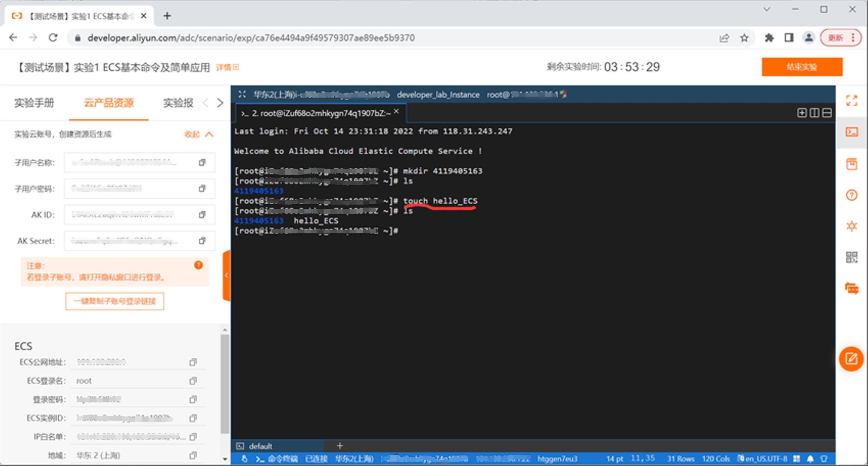Open the terminal icon in the right sidebar

(x=852, y=132)
